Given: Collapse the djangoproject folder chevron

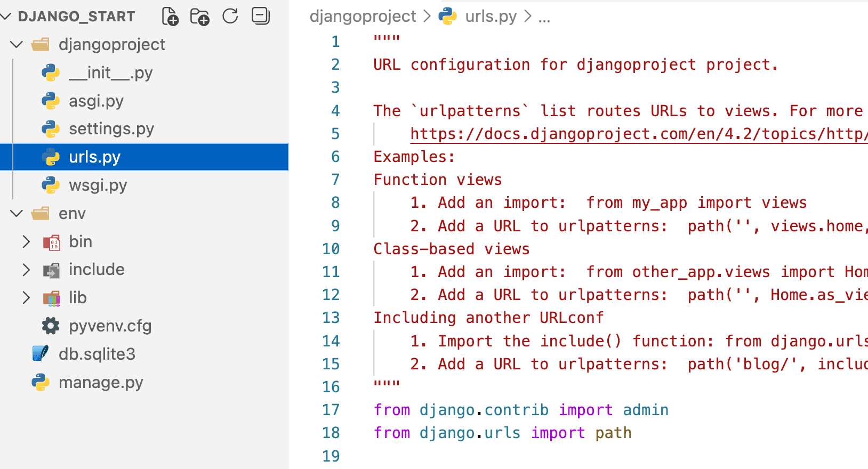Looking at the screenshot, I should [17, 44].
